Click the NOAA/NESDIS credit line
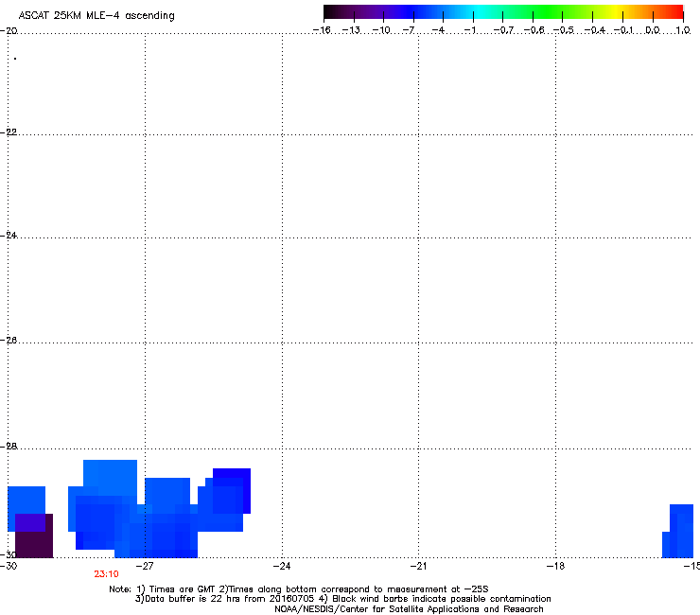The width and height of the screenshot is (700, 615). coord(409,609)
